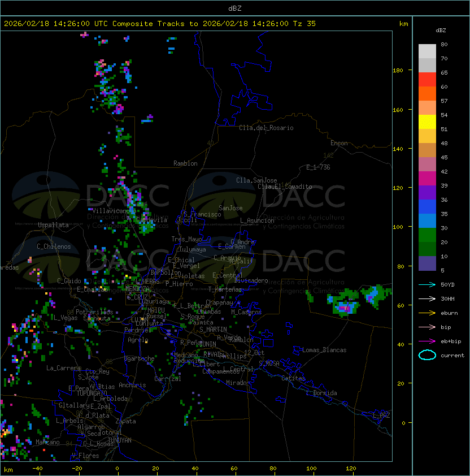
Task: Select the 'C_Guido' label
Action: tap(69, 281)
